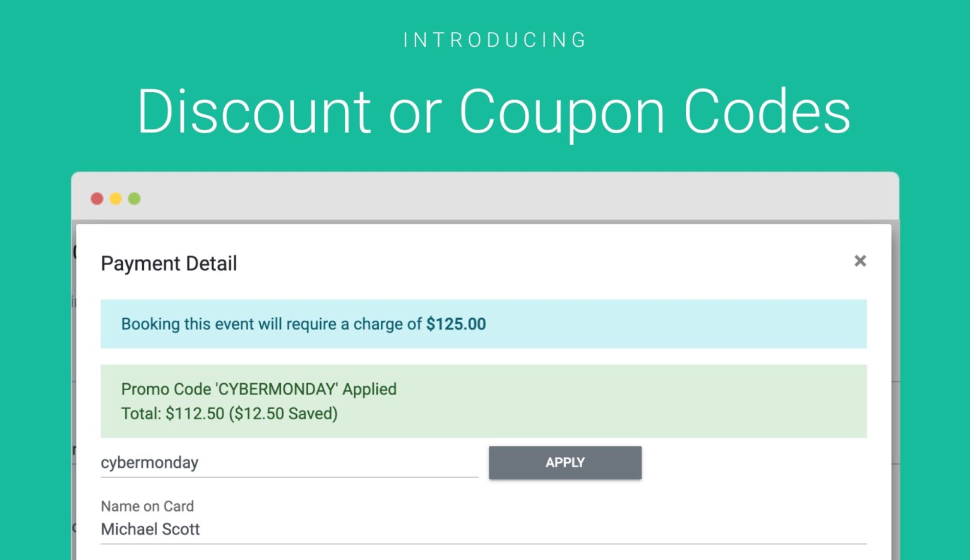Click the INTRODUCING header text
The height and width of the screenshot is (560, 970).
pos(494,40)
